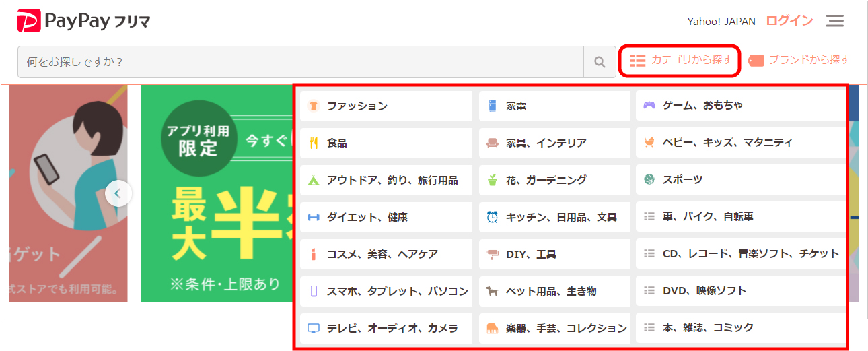The width and height of the screenshot is (868, 351).
Task: Click the ペット用品 dog icon
Action: [x=493, y=291]
